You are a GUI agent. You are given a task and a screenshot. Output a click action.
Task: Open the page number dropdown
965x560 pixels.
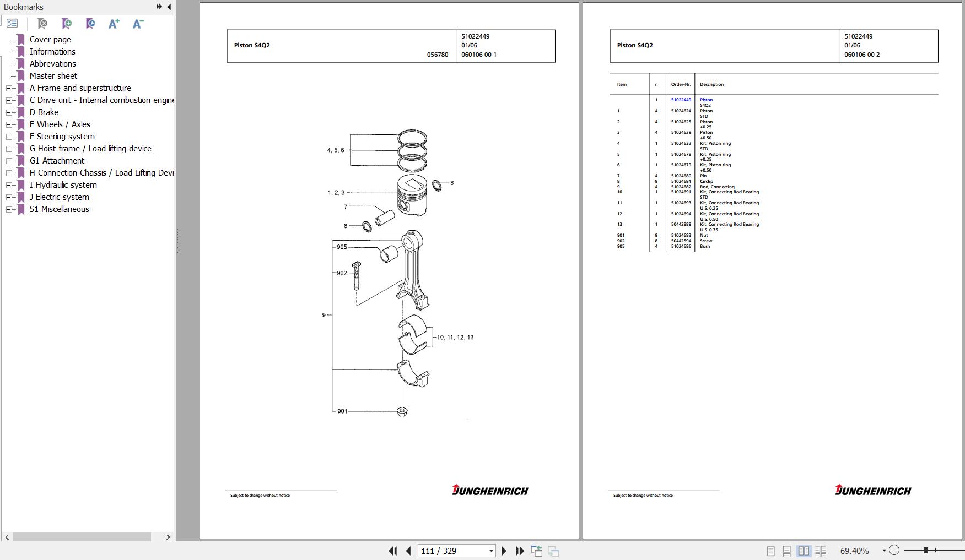(x=491, y=551)
